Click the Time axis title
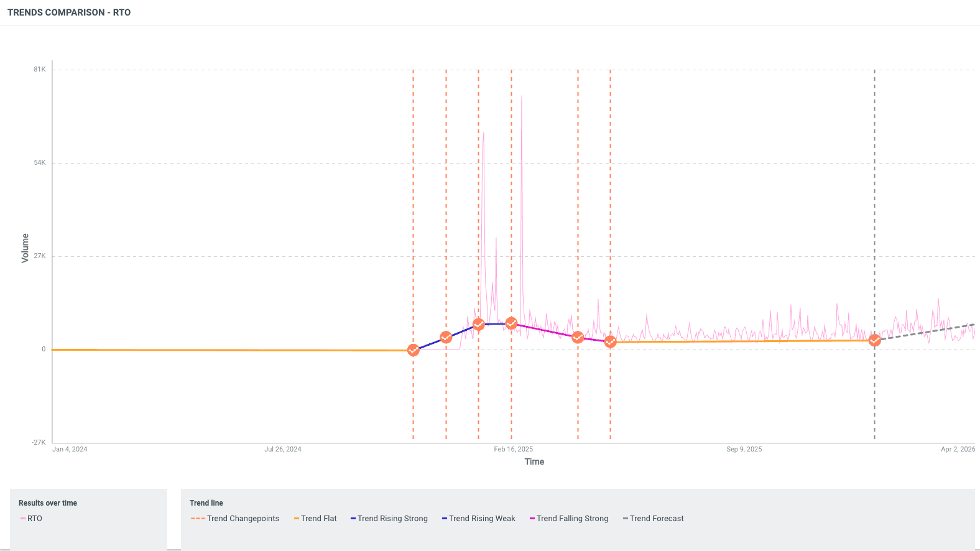Viewport: 980px width, 551px height. 534,461
